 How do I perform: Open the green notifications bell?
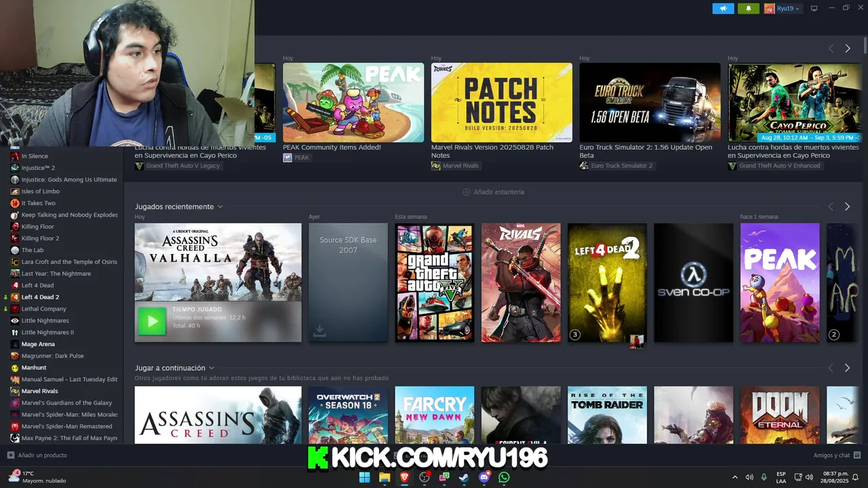[749, 8]
